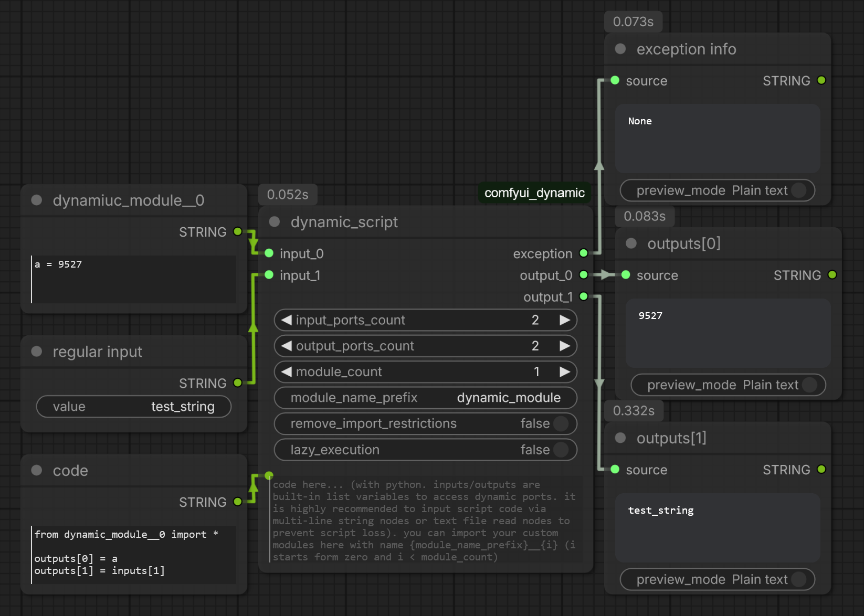Collapse the outputs[0] node via its dot

(631, 243)
